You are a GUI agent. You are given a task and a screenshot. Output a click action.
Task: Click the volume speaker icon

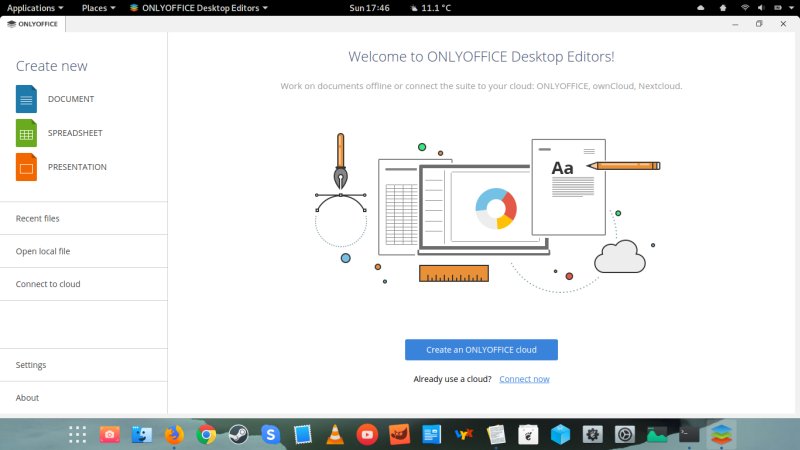point(761,8)
